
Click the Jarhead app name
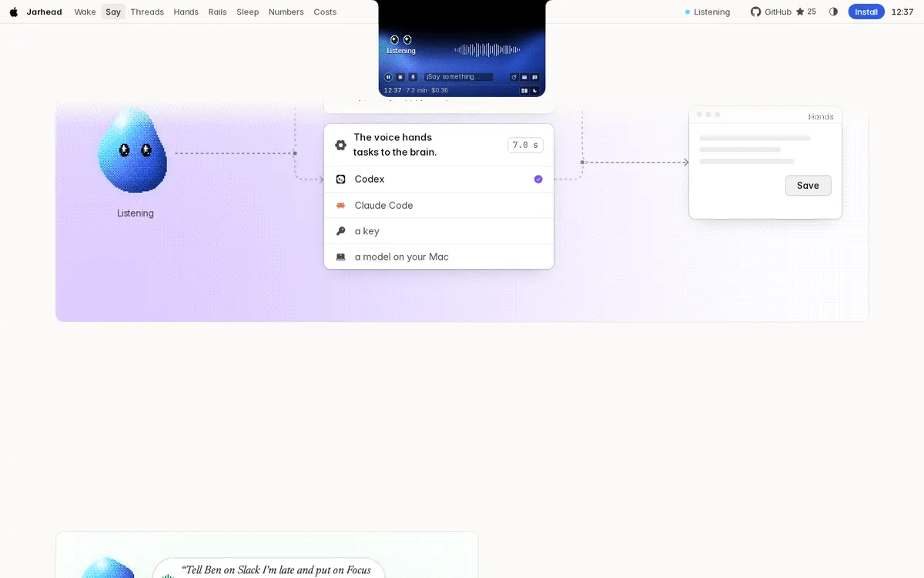click(44, 12)
